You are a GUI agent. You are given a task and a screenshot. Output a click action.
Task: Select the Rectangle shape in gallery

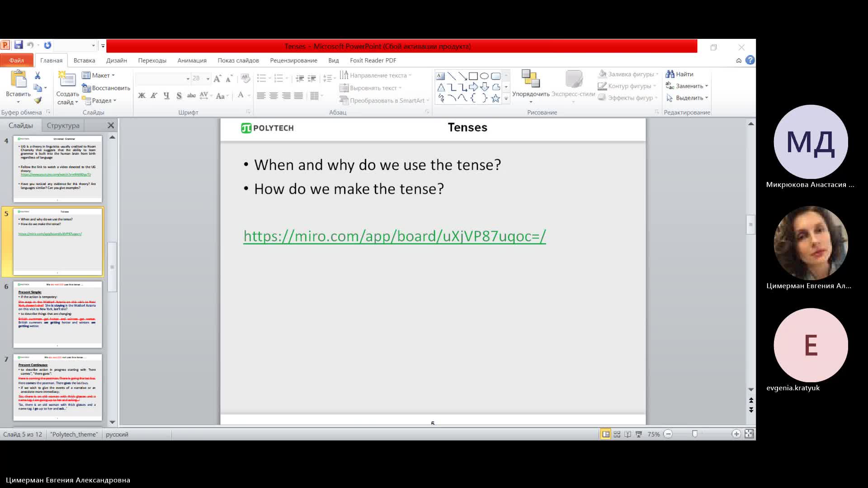473,76
